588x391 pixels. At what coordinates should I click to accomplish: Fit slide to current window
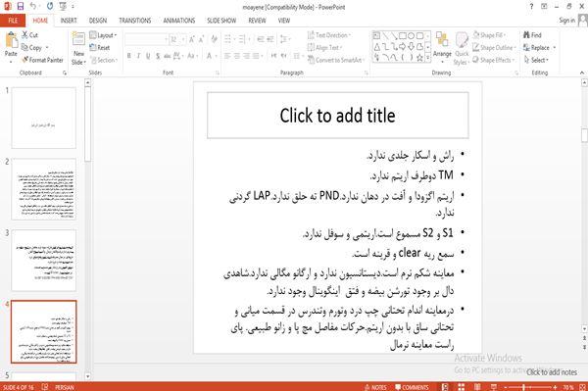pyautogui.click(x=582, y=387)
